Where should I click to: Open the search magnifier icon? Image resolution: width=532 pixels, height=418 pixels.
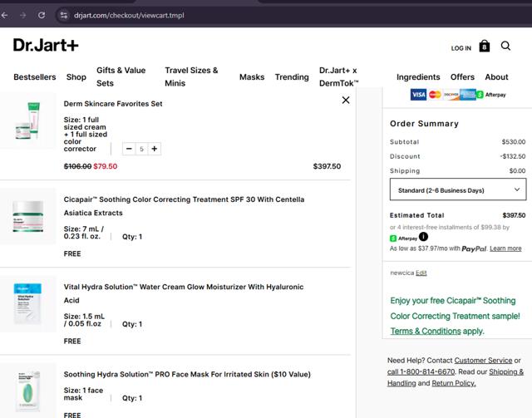(x=505, y=46)
